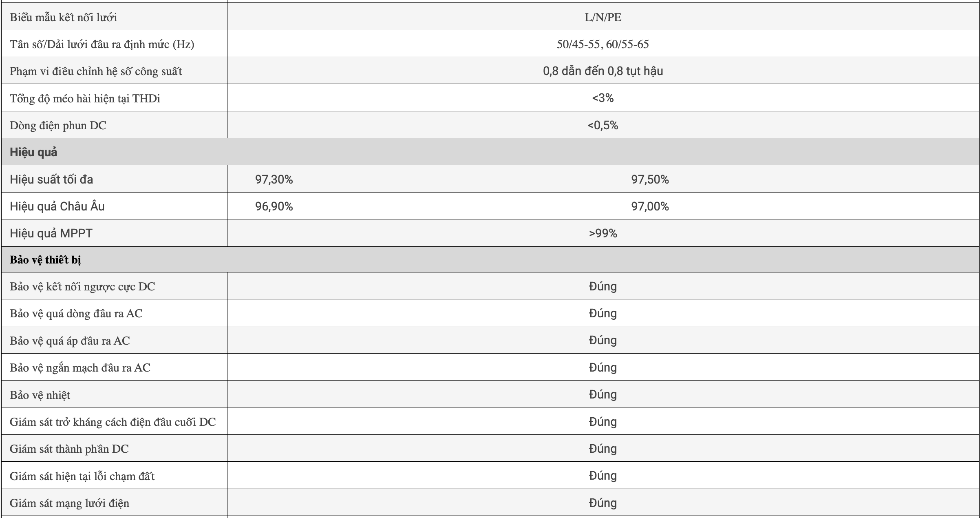The image size is (980, 518).
Task: Select the >99% MPPT efficiency value
Action: [603, 233]
